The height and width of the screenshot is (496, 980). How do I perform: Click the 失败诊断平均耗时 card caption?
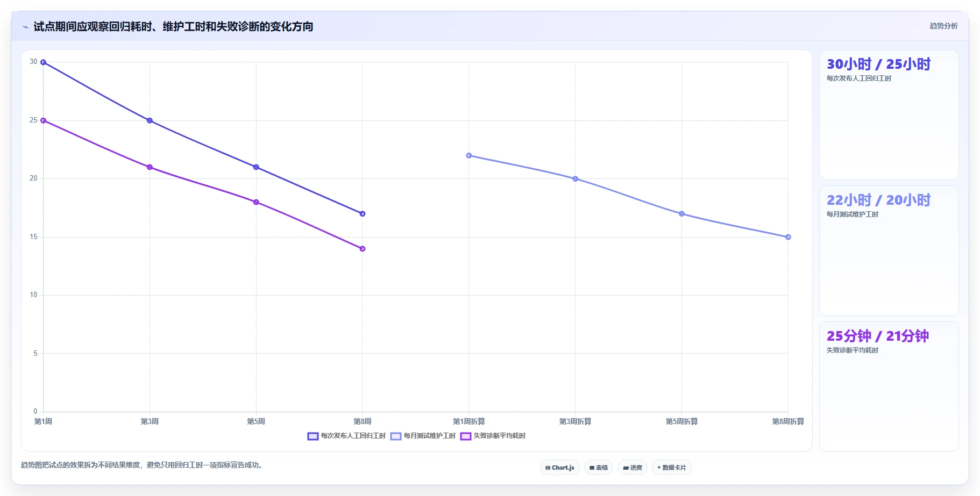pyautogui.click(x=853, y=350)
